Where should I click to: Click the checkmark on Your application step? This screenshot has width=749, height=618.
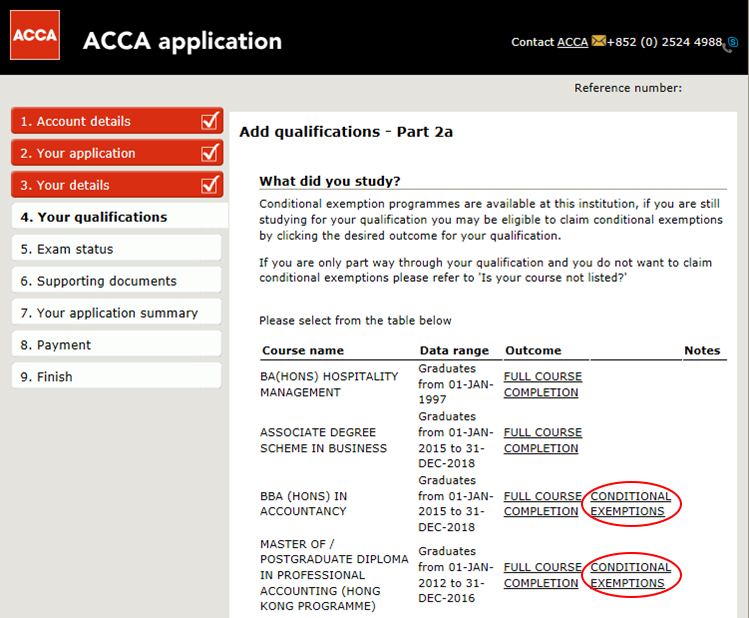[210, 153]
